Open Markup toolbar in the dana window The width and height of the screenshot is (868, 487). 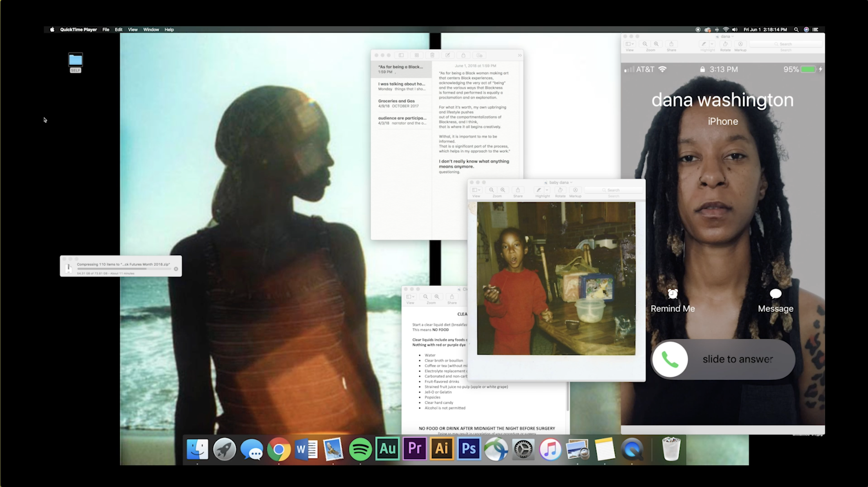740,44
